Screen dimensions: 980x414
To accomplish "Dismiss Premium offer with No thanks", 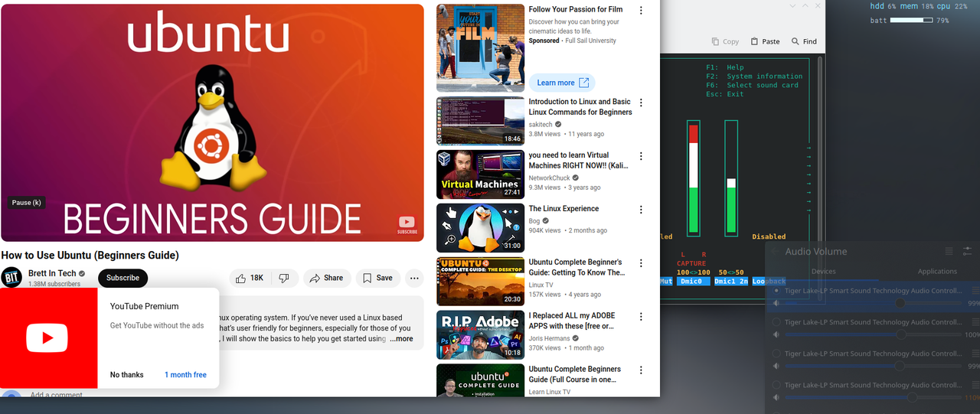I will [x=126, y=375].
